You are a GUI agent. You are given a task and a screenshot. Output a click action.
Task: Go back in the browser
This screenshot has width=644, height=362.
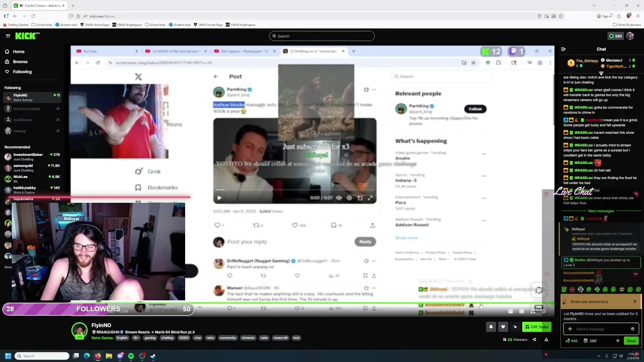(15, 16)
